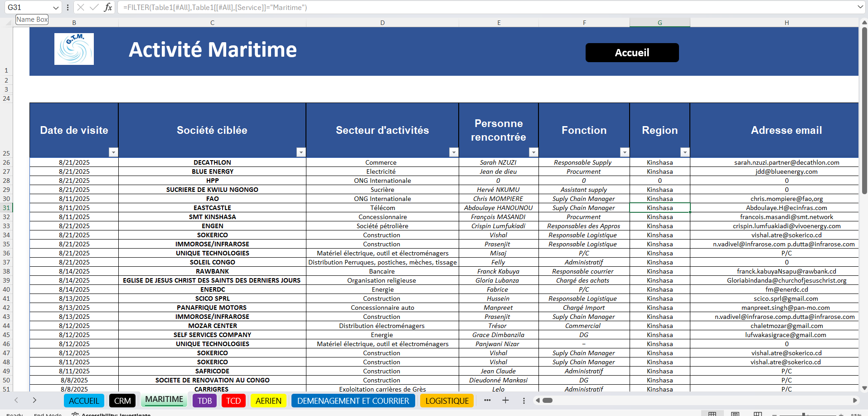
Task: Confirm the formula with the checkmark icon
Action: point(94,7)
